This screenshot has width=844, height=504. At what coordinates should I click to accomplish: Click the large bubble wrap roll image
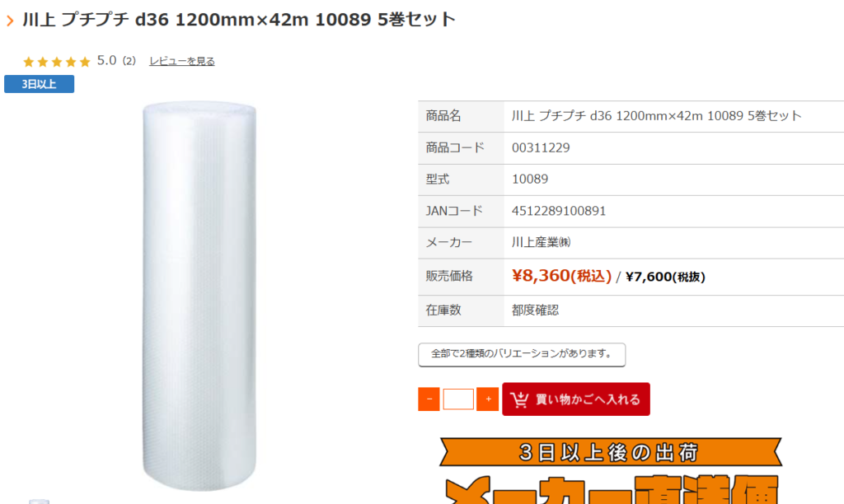(x=199, y=296)
